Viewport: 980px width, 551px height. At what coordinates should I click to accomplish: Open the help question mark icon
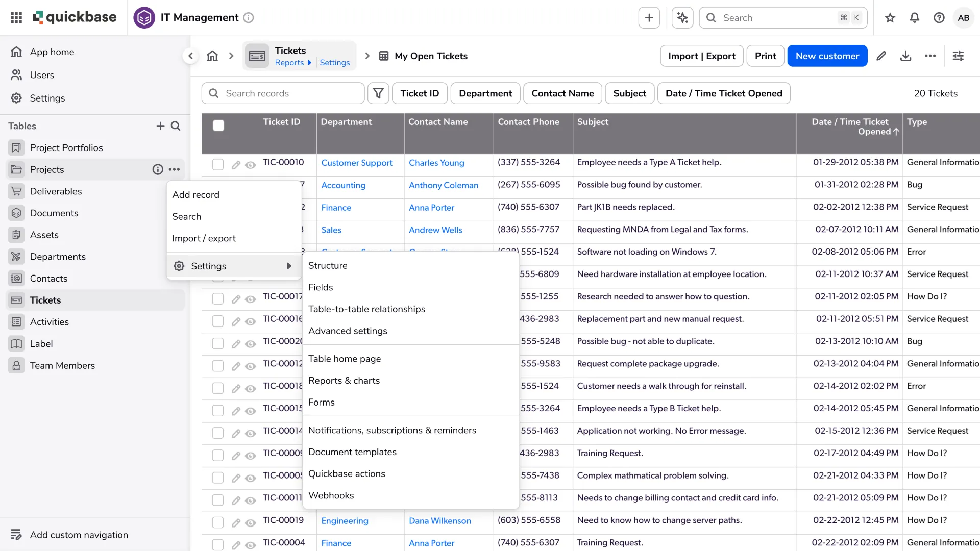click(x=939, y=18)
